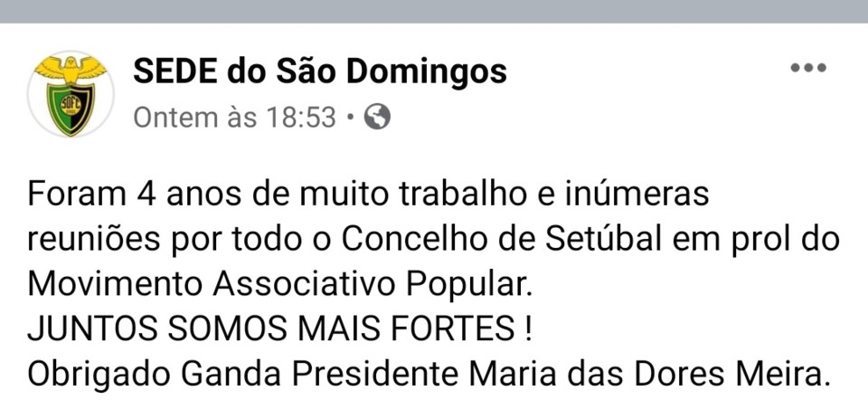Click the dot separator before the globe

pyautogui.click(x=351, y=118)
